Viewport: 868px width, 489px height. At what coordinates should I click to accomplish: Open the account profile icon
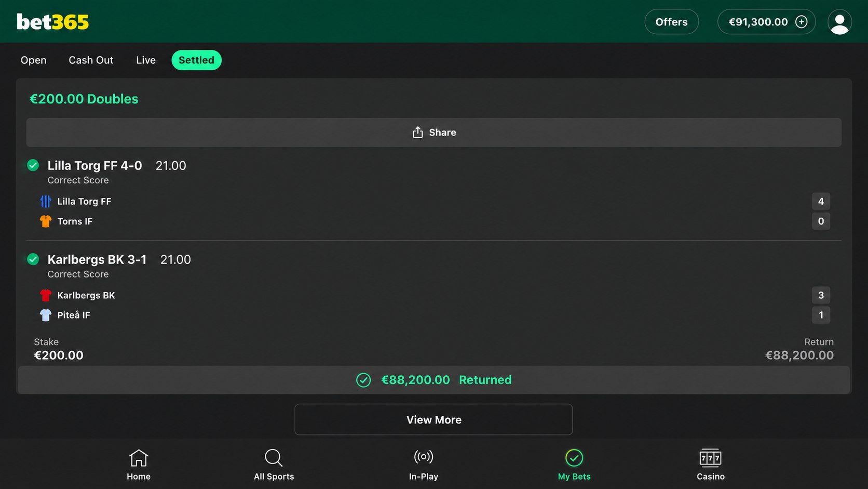[x=839, y=22]
